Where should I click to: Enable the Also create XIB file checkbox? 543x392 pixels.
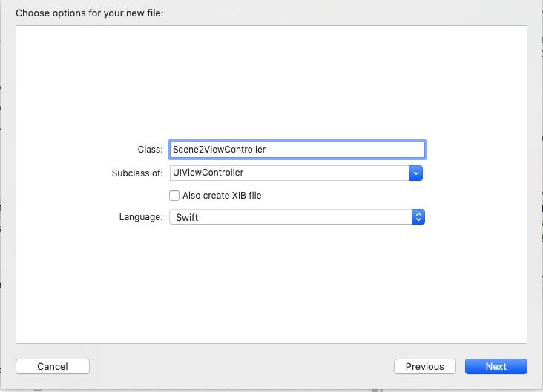[x=174, y=196]
